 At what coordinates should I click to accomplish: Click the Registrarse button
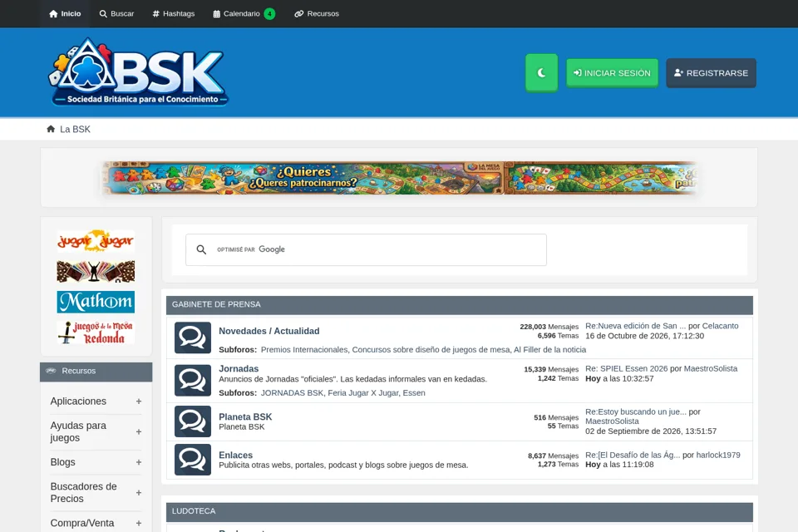[711, 73]
